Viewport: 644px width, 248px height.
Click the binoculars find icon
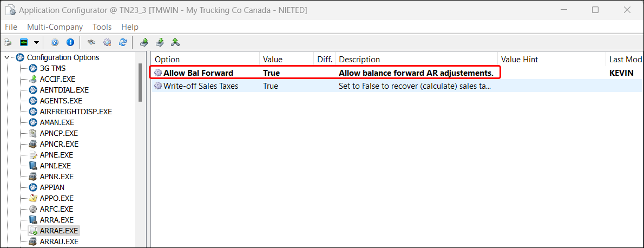[92, 42]
